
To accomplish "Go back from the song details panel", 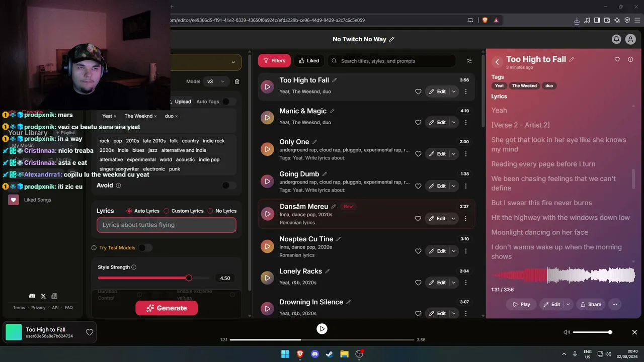I will [x=497, y=62].
